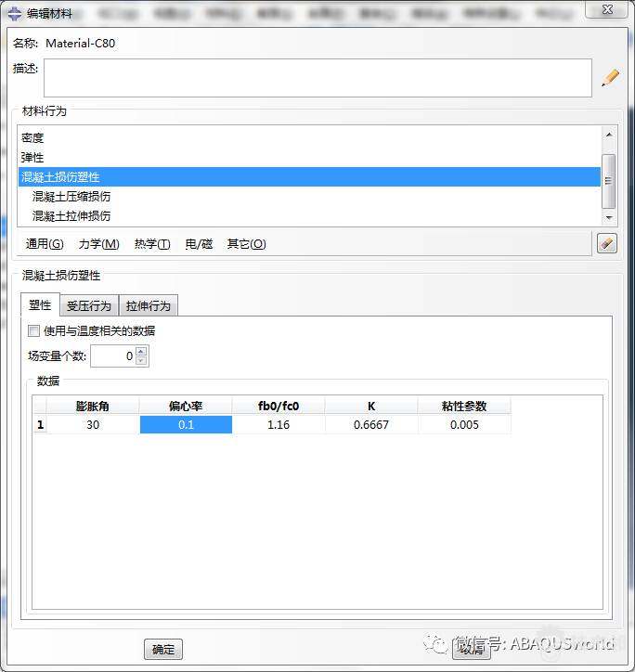The height and width of the screenshot is (672, 635).
Task: Enable 使用与温度相关的数据 checkbox
Action: [x=33, y=330]
